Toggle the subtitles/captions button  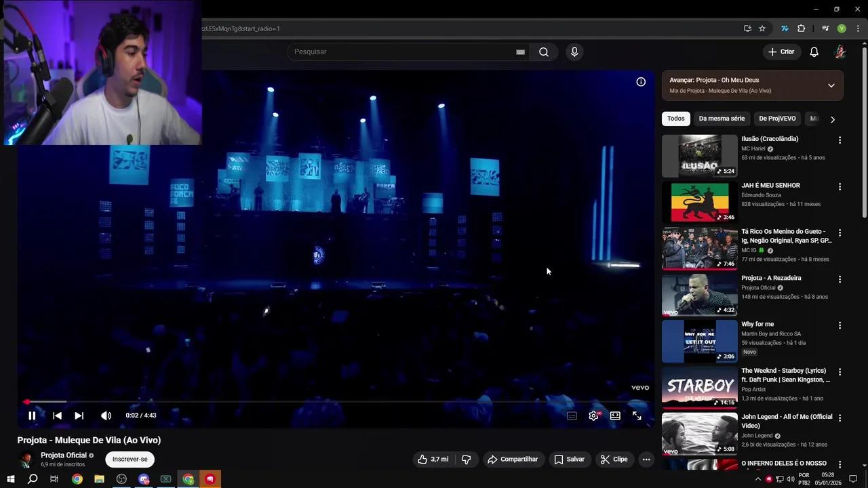(x=572, y=415)
